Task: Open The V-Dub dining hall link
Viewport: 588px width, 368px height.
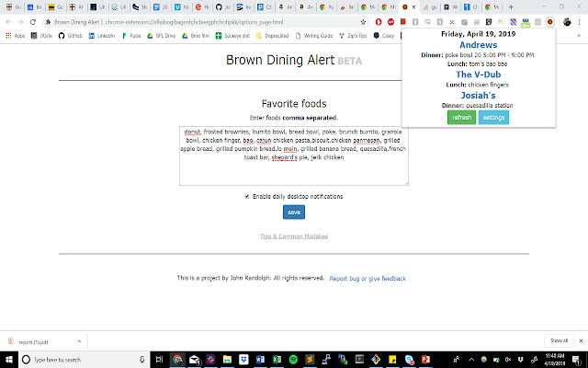Action: pos(478,75)
